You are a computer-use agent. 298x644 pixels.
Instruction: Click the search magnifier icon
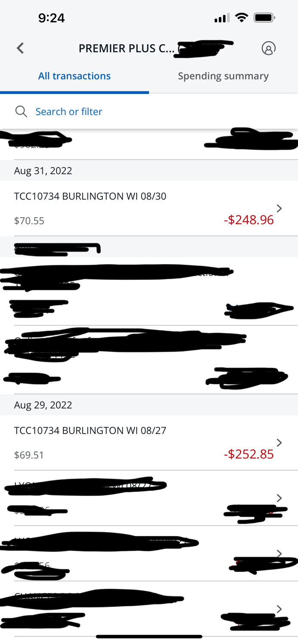[x=21, y=111]
